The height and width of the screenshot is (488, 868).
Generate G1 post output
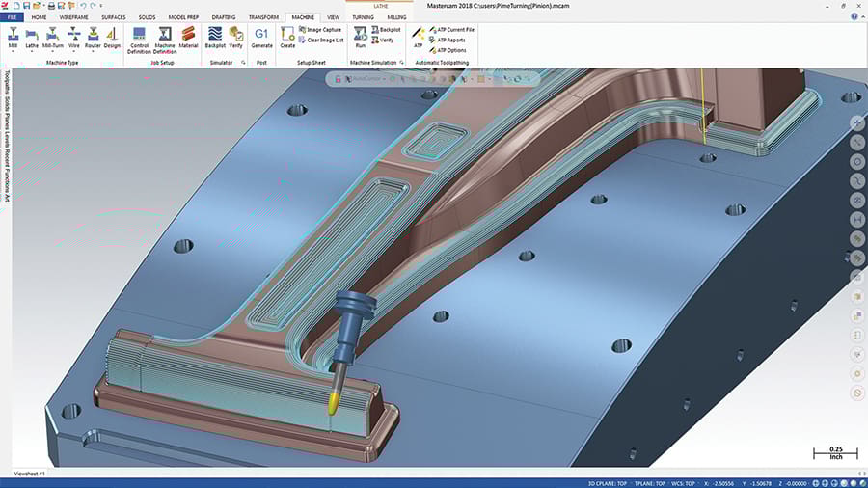261,37
